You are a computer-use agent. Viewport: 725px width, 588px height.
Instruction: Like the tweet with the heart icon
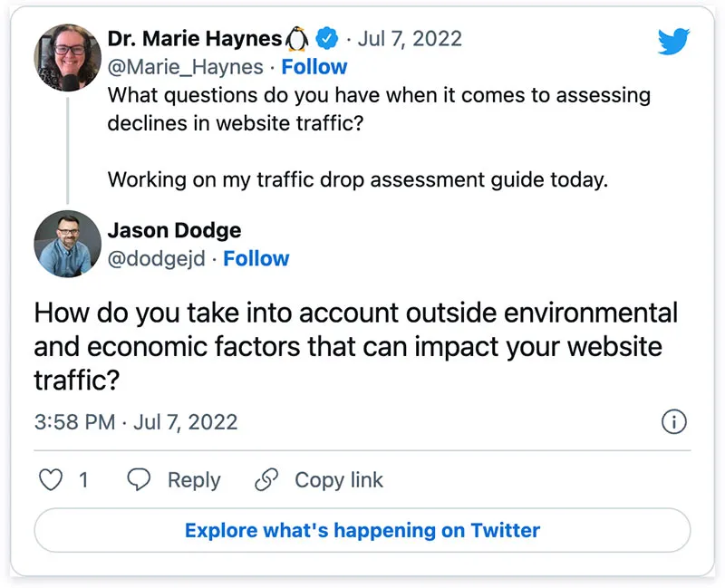51,479
